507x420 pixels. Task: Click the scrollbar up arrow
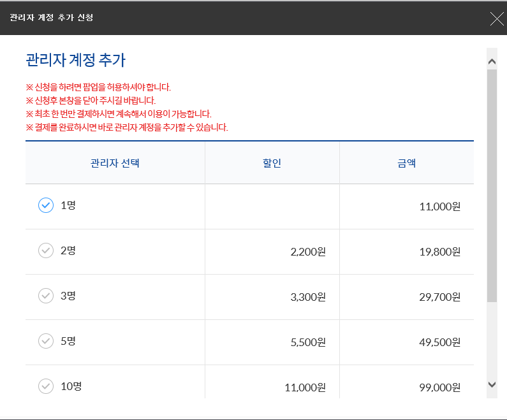click(492, 61)
